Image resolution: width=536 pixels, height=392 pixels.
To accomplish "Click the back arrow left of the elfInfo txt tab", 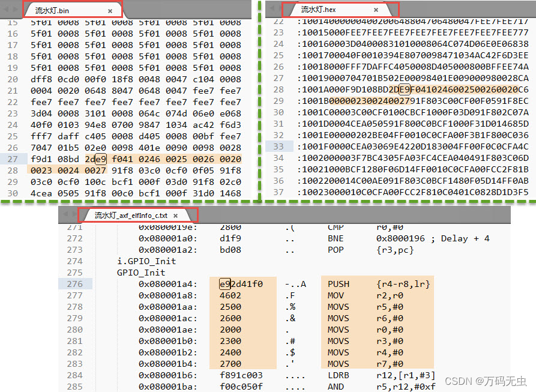I will click(x=65, y=214).
